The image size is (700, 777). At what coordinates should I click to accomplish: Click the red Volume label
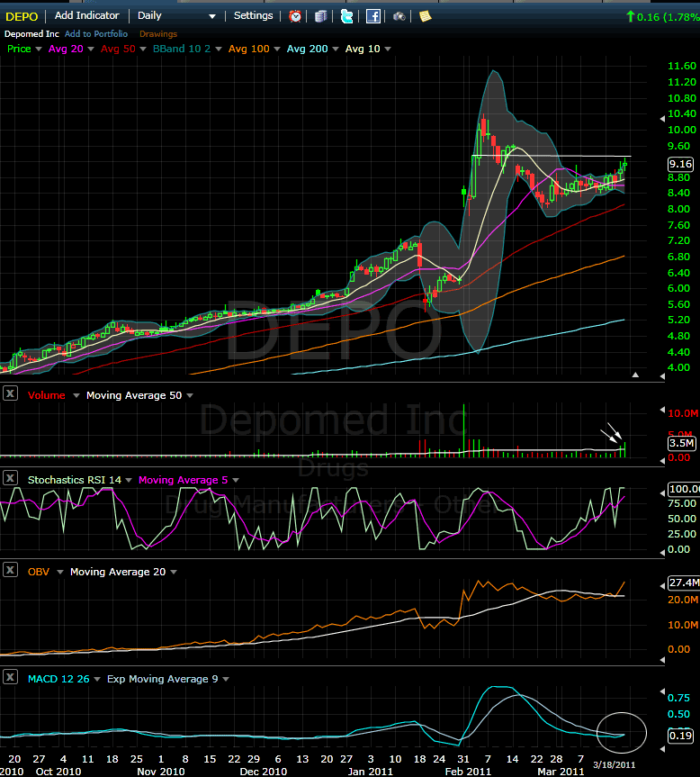[47, 395]
